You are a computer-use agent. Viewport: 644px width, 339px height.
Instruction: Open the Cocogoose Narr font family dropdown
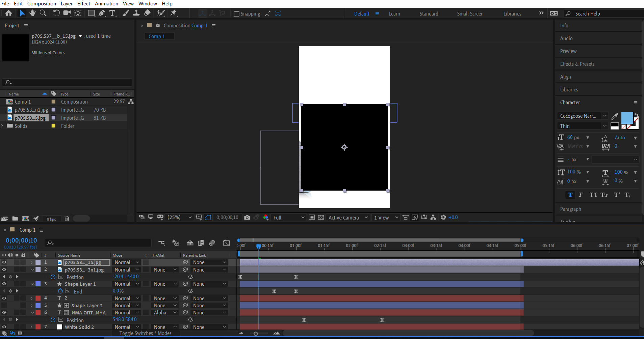click(583, 116)
